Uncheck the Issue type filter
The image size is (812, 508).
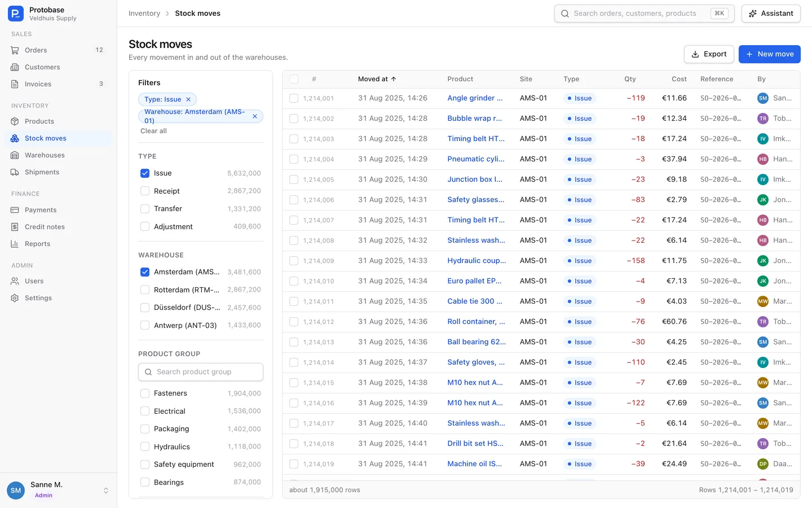tap(145, 173)
